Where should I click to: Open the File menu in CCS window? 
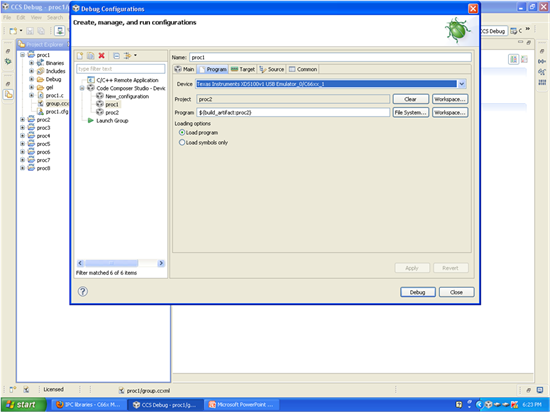[7, 17]
